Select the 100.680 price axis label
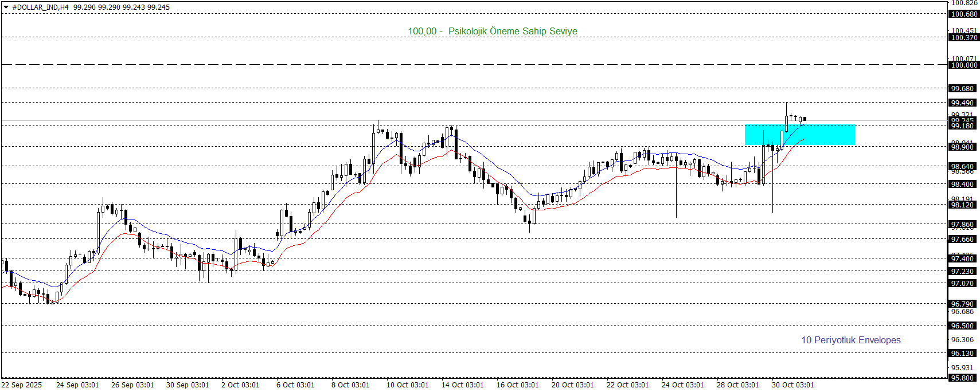 click(963, 14)
